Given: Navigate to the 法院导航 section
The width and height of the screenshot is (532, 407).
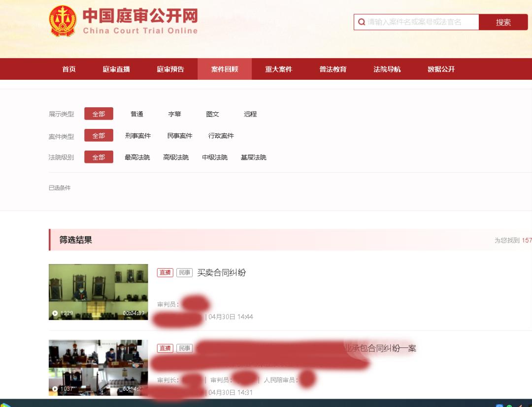Looking at the screenshot, I should 386,69.
